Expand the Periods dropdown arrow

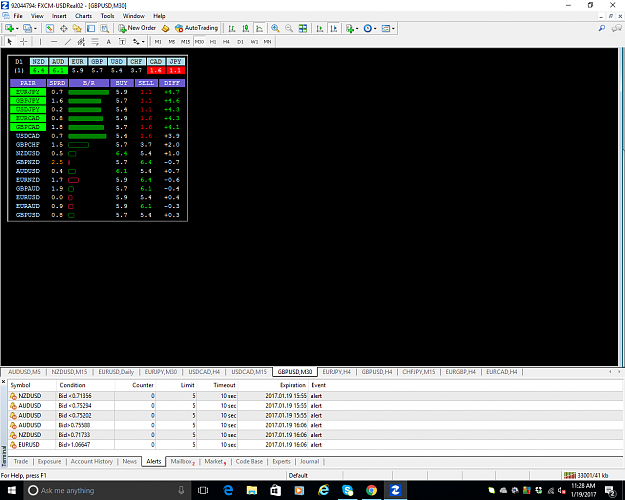point(375,29)
